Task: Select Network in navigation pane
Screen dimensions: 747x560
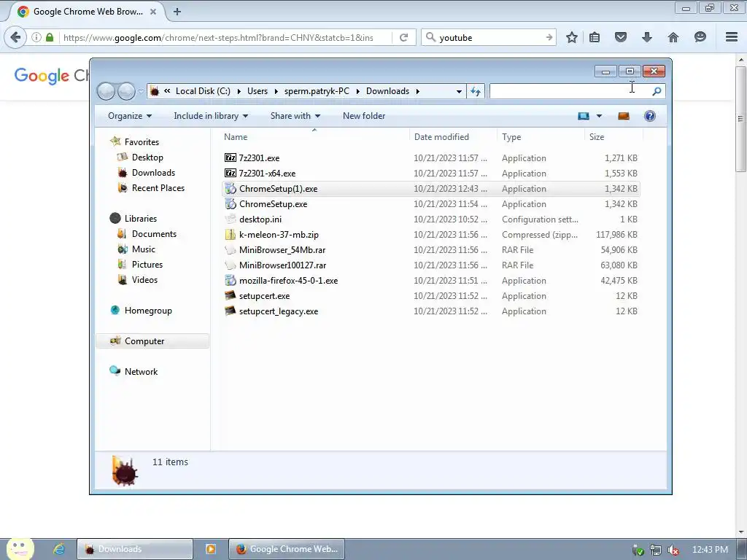Action: click(x=141, y=371)
